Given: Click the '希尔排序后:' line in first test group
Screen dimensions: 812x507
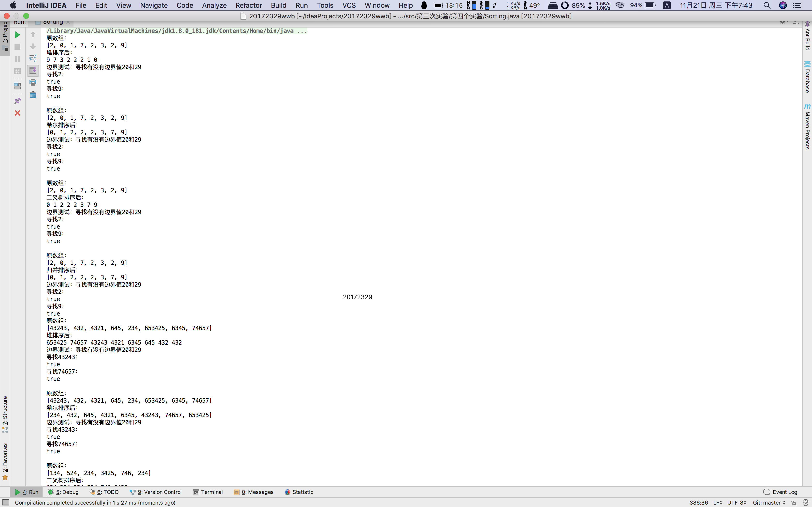Looking at the screenshot, I should (62, 125).
